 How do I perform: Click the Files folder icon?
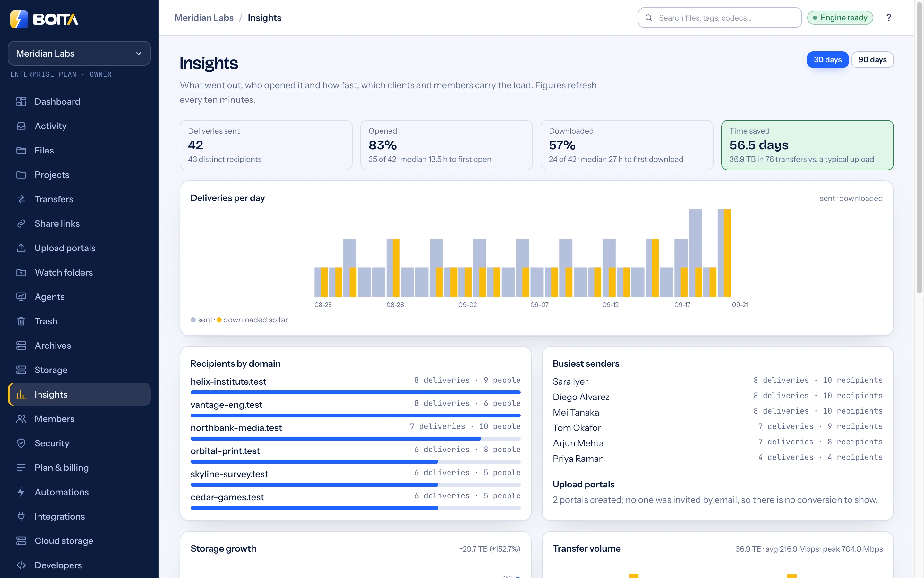click(x=21, y=150)
